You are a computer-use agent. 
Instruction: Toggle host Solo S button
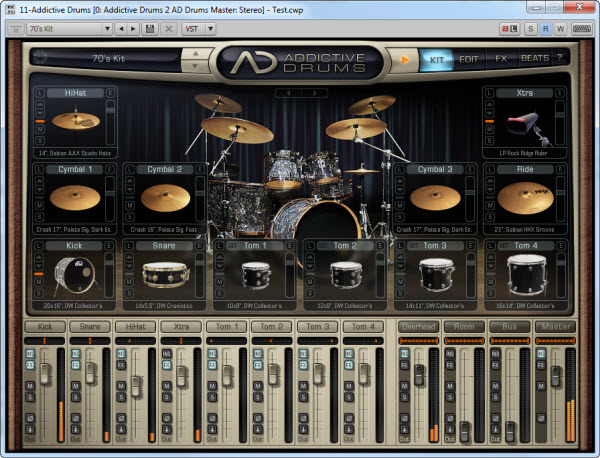point(531,29)
